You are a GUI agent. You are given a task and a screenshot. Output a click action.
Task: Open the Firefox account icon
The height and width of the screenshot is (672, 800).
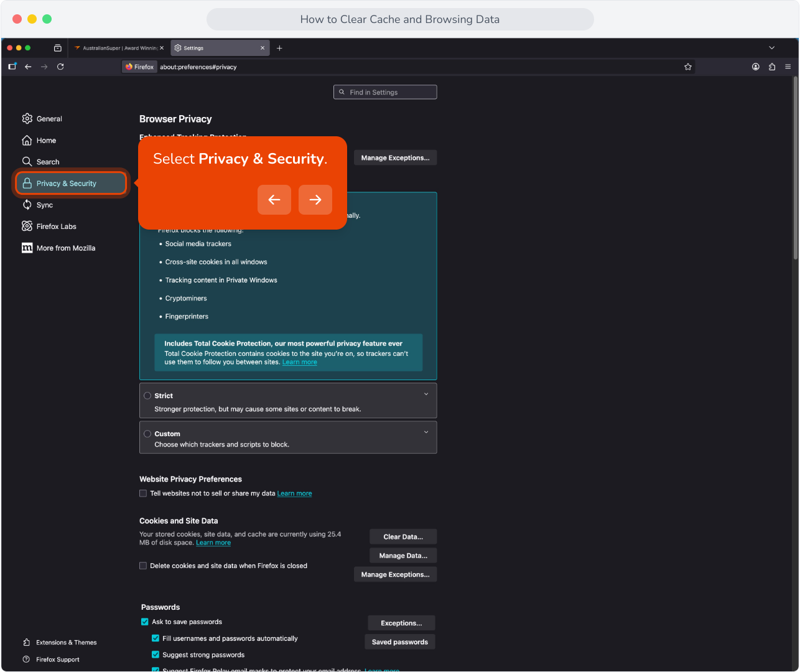coord(756,67)
